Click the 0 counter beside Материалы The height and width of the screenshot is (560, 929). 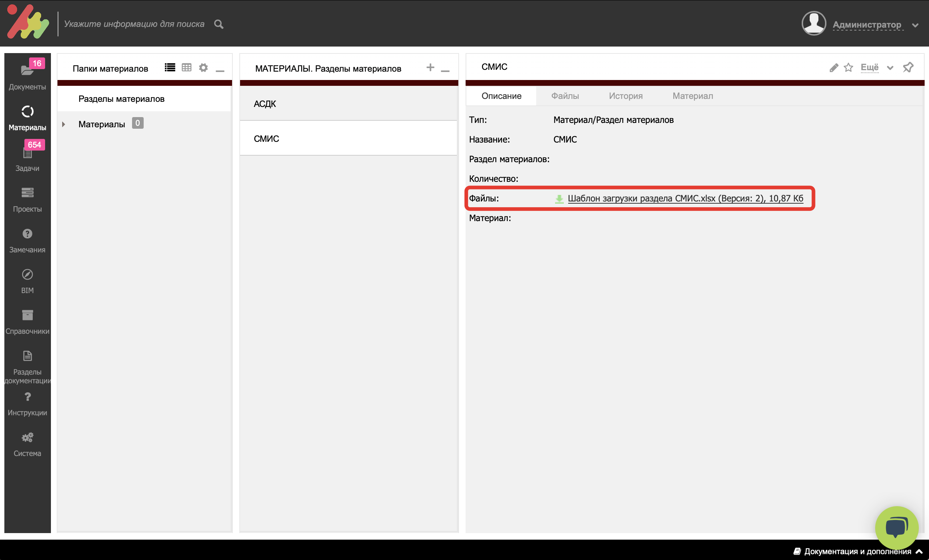137,123
